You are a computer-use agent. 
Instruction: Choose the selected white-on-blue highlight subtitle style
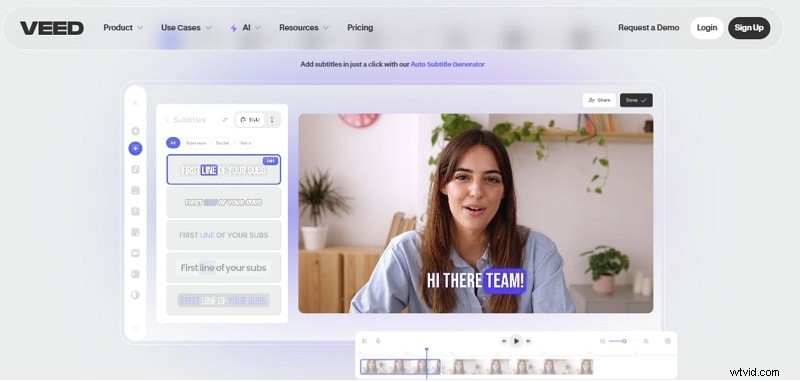pyautogui.click(x=223, y=169)
